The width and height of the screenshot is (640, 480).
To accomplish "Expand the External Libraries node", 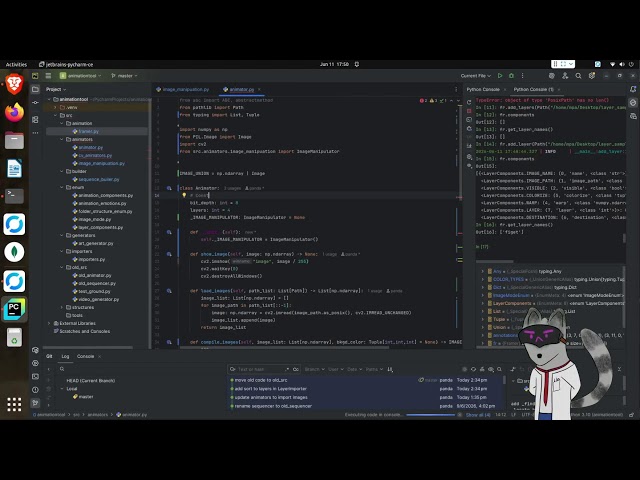I will (49, 323).
